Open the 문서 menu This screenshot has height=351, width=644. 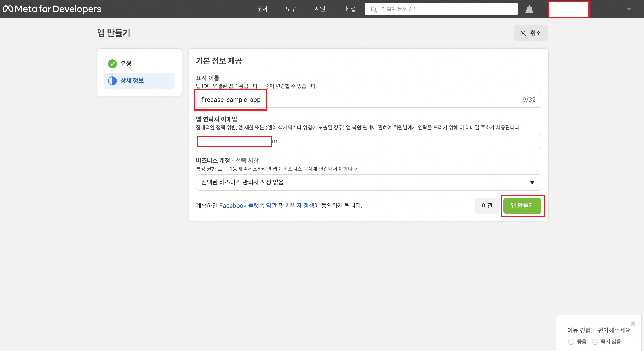pos(262,9)
